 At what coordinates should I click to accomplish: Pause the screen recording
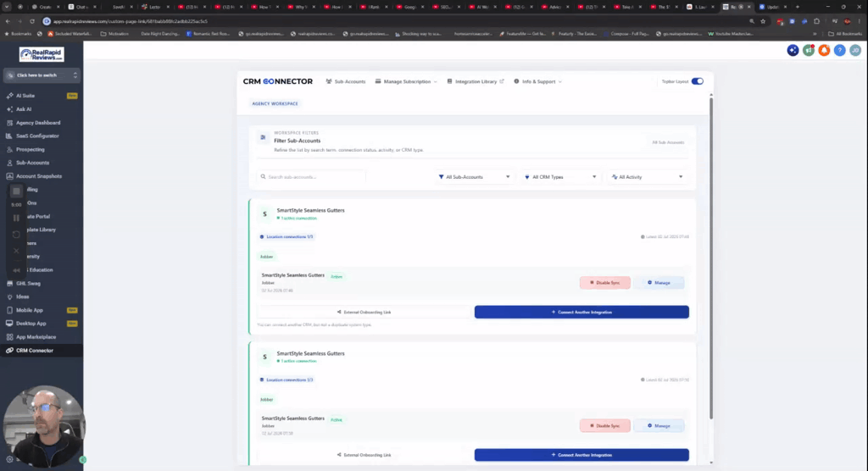click(x=16, y=218)
